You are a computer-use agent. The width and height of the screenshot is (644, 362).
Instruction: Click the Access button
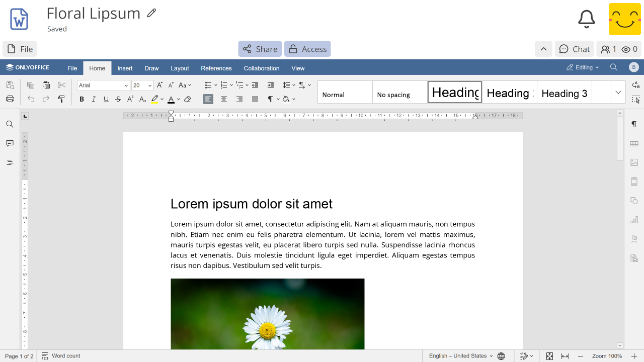[307, 49]
